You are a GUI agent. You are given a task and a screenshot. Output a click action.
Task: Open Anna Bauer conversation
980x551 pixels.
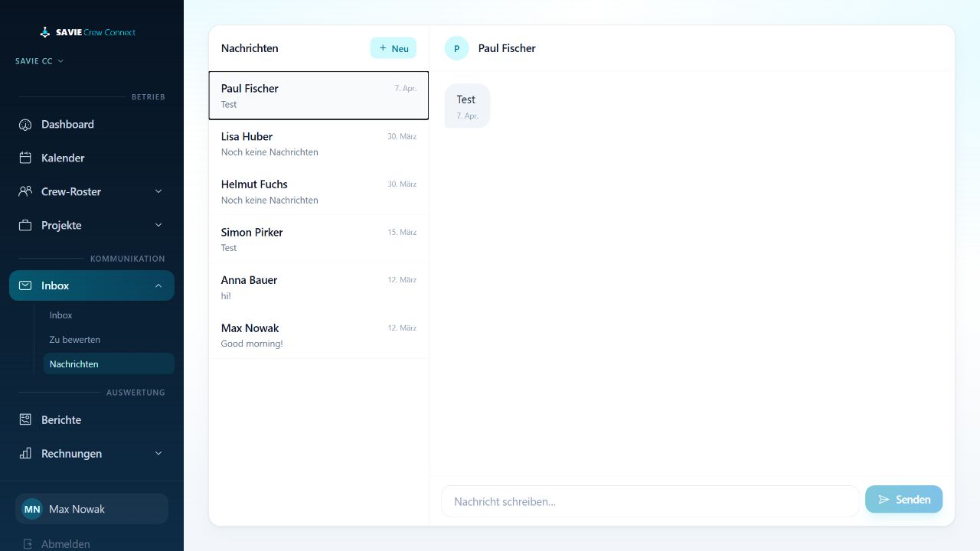pyautogui.click(x=318, y=287)
